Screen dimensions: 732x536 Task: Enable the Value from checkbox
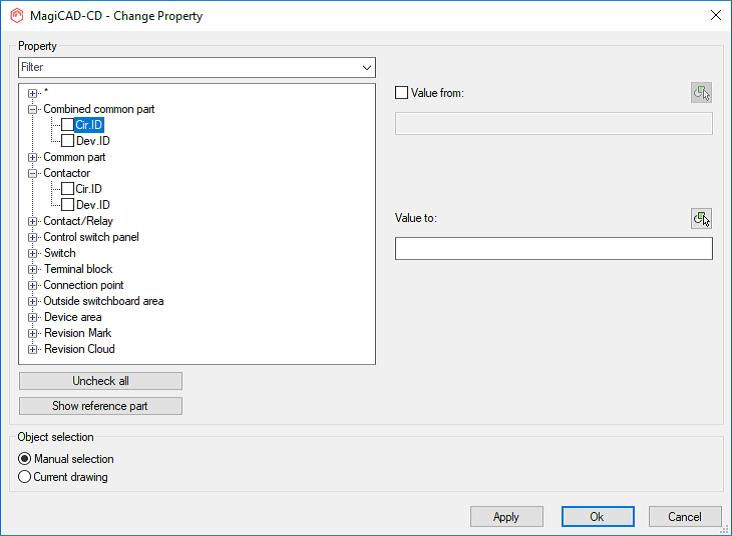tap(401, 92)
